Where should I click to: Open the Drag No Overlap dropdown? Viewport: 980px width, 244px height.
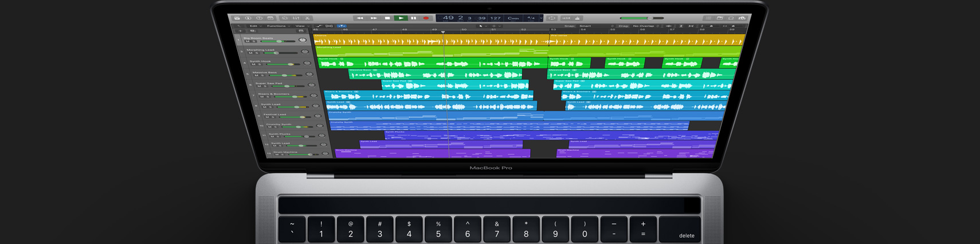click(646, 26)
